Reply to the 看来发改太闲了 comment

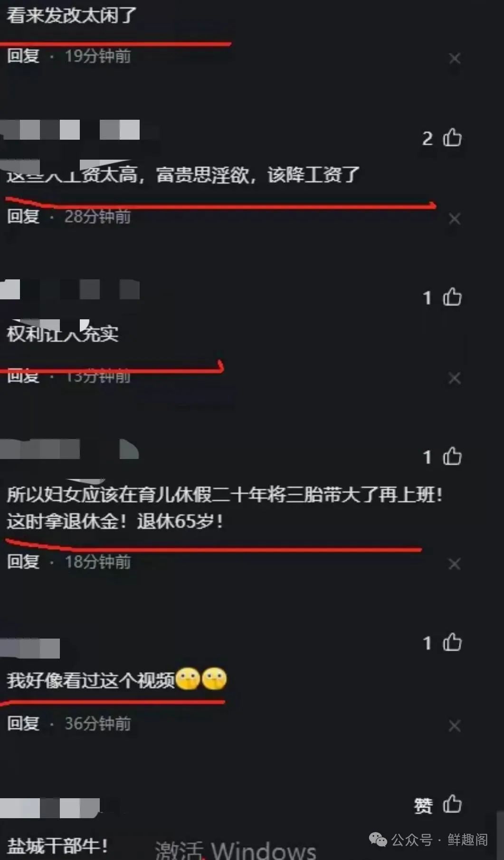click(x=23, y=56)
